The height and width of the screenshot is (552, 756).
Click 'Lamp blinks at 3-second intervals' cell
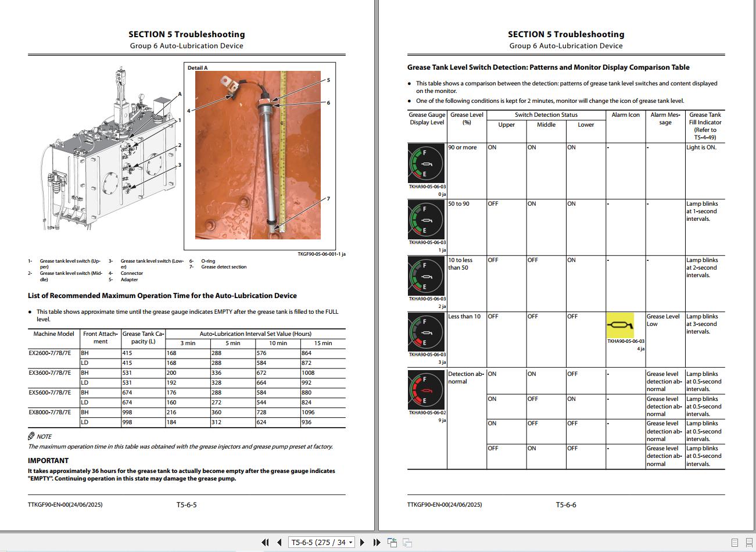pos(702,324)
